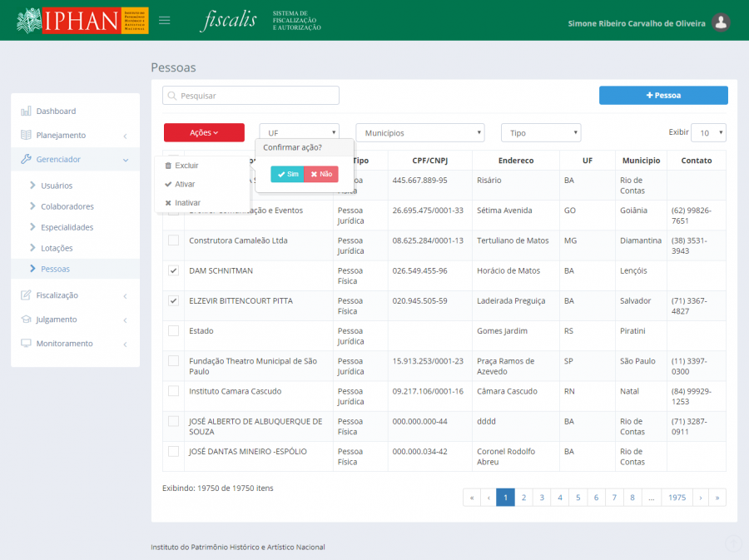Select Excluir from the Ações menu
Screen dimensions: 749x560
(x=186, y=166)
